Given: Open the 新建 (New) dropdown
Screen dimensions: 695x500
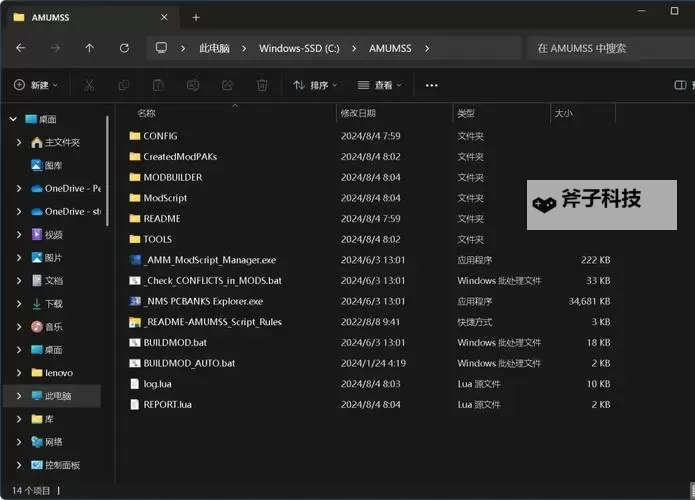Looking at the screenshot, I should [x=36, y=85].
